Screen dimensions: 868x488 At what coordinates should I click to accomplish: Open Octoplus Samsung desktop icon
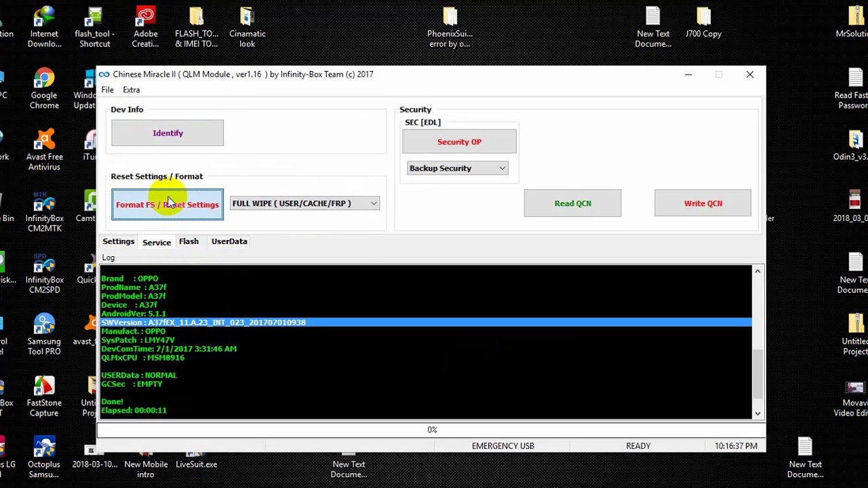(x=44, y=458)
